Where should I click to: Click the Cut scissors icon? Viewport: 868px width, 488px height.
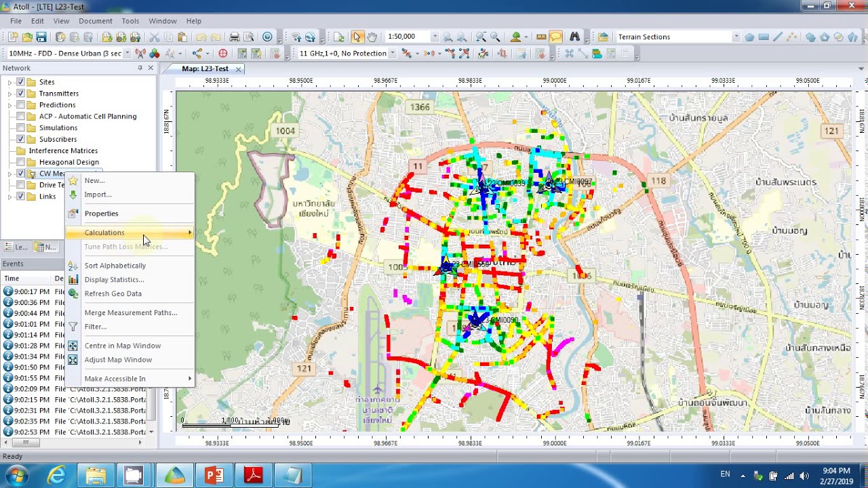pos(154,37)
